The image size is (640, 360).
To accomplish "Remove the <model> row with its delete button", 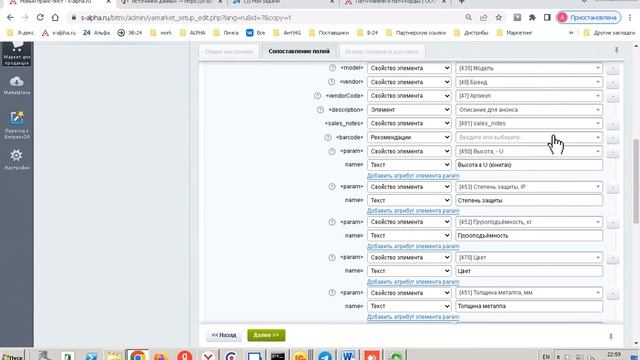I will pos(612,69).
